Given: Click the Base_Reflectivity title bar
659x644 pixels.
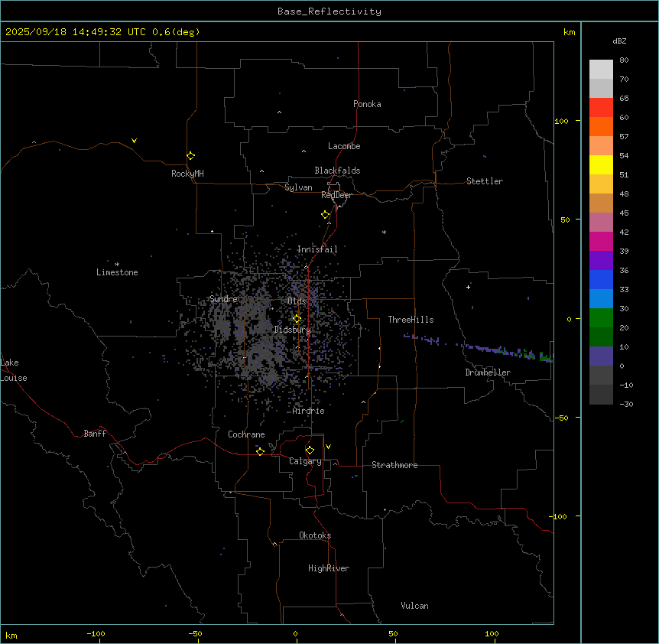Looking at the screenshot, I should [x=329, y=11].
